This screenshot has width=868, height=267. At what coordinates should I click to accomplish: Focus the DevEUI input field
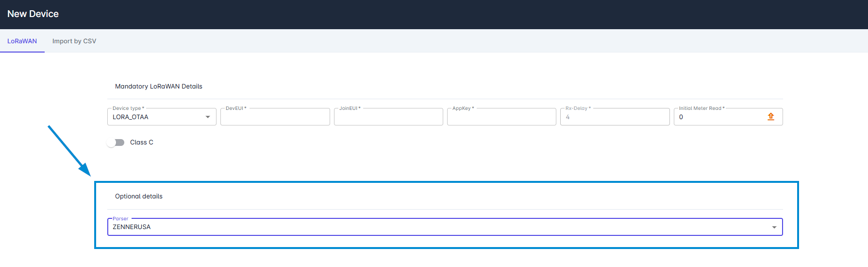click(x=275, y=117)
